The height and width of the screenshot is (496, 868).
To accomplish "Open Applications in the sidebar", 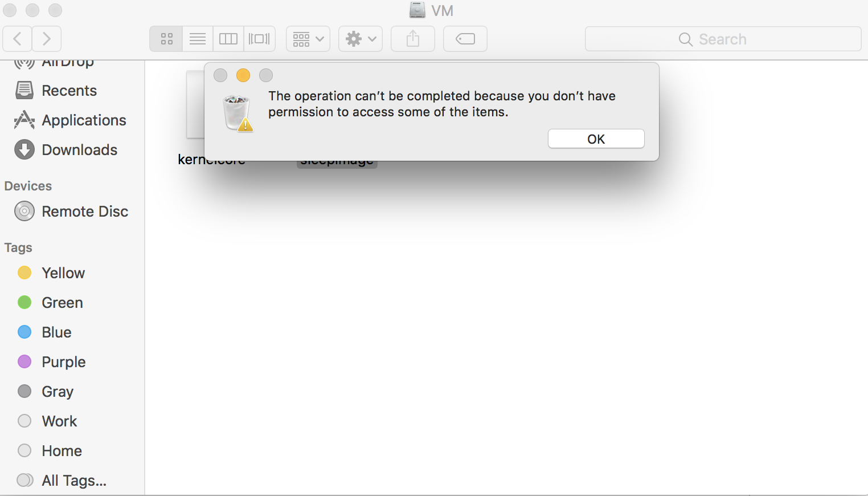I will click(x=84, y=120).
